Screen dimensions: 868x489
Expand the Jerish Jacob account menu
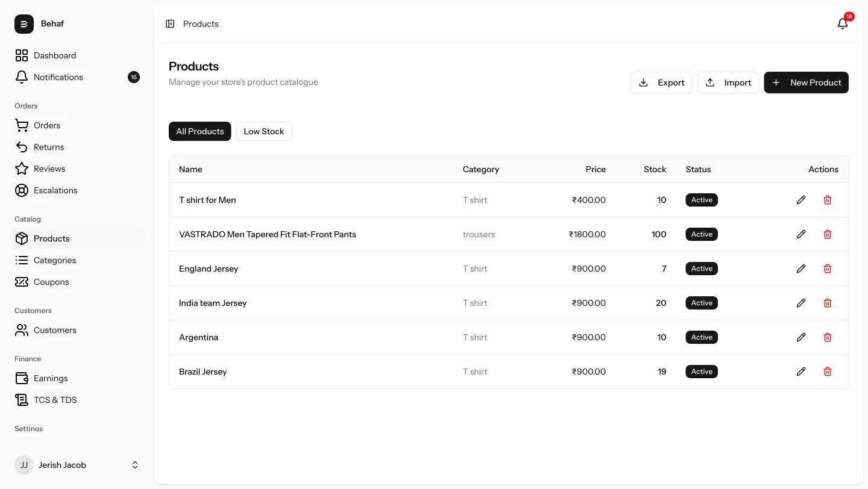point(77,465)
